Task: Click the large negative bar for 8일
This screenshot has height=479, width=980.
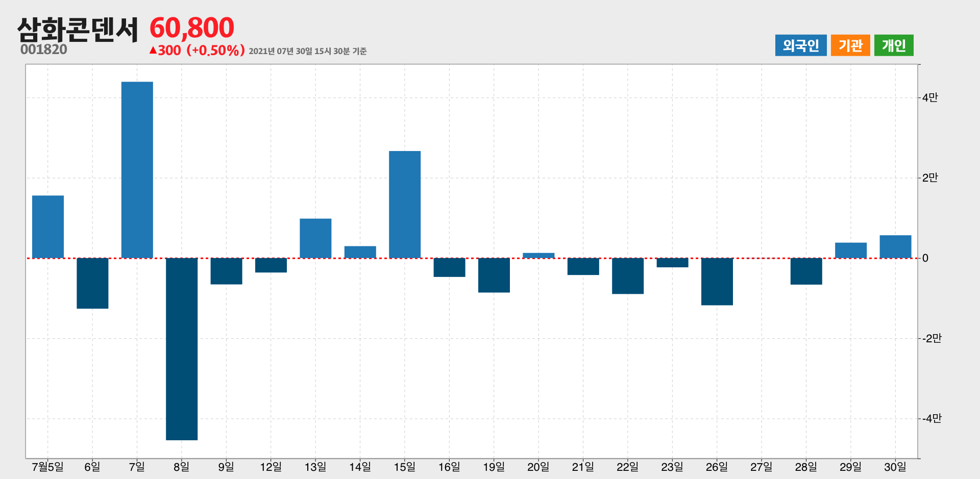Action: (x=182, y=349)
